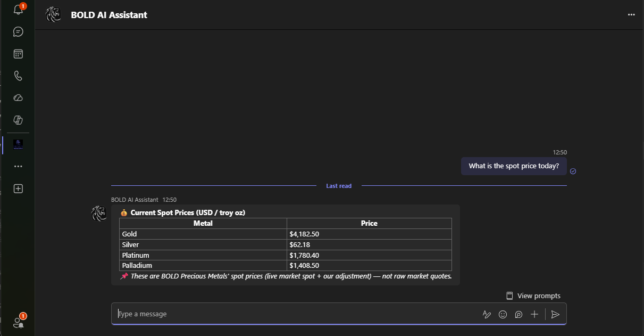Click the BOLD AI Assistant header avatar

click(x=53, y=15)
